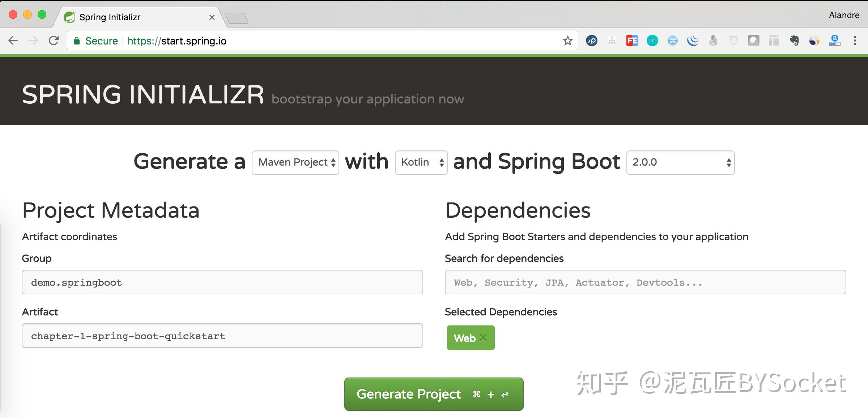Open the command-symbol extension icon

coord(672,40)
